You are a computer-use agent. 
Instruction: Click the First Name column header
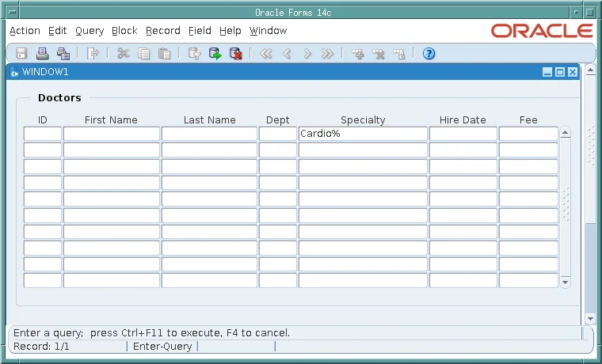pos(111,120)
